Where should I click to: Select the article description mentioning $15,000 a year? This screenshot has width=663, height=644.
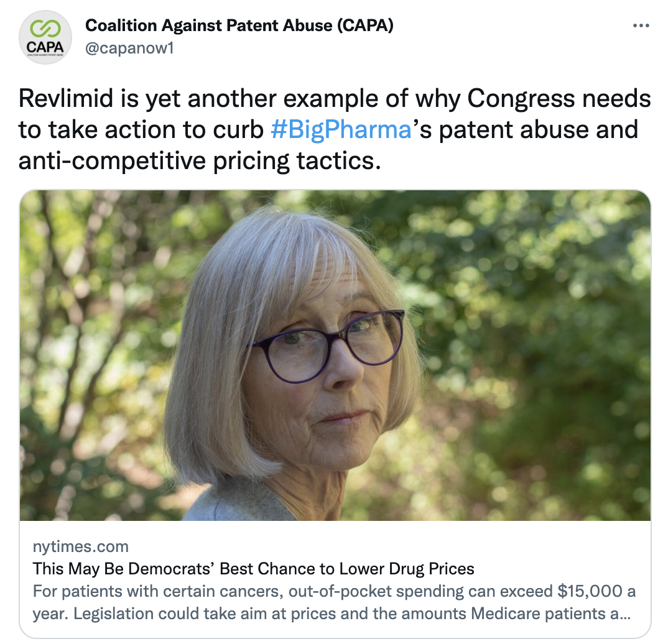334,602
